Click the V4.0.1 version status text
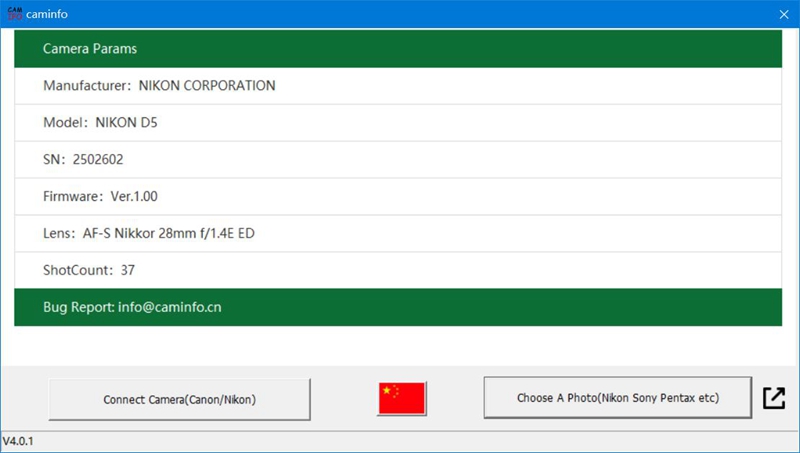This screenshot has width=800, height=453. [x=18, y=441]
